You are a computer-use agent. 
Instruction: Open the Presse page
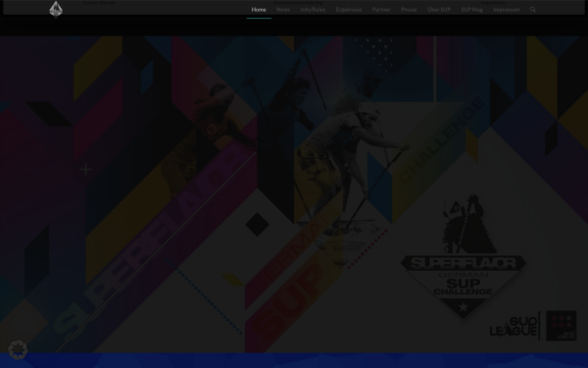pyautogui.click(x=409, y=10)
